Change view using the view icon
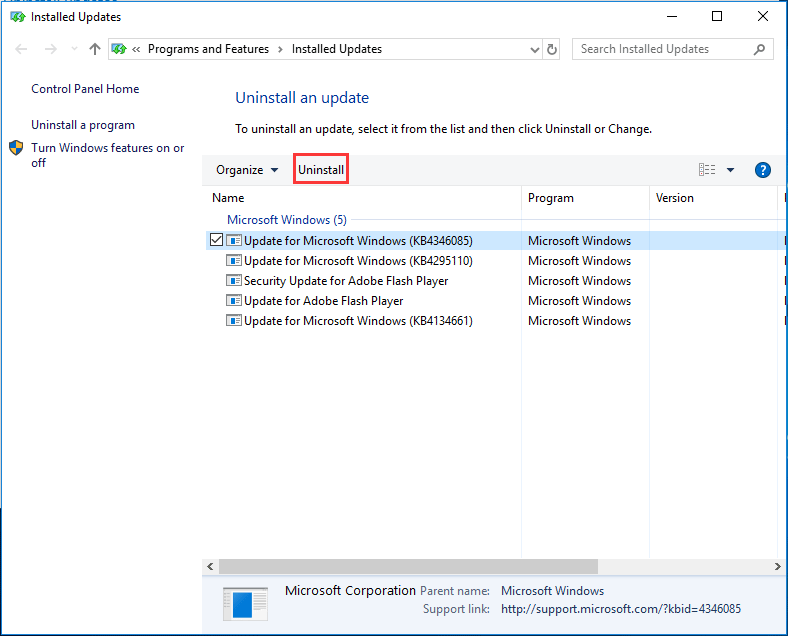This screenshot has height=636, width=788. [x=707, y=170]
